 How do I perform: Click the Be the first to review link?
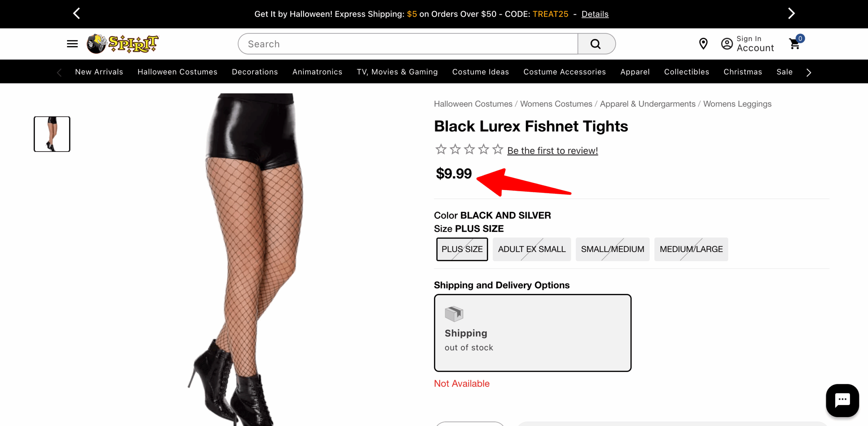pyautogui.click(x=552, y=151)
